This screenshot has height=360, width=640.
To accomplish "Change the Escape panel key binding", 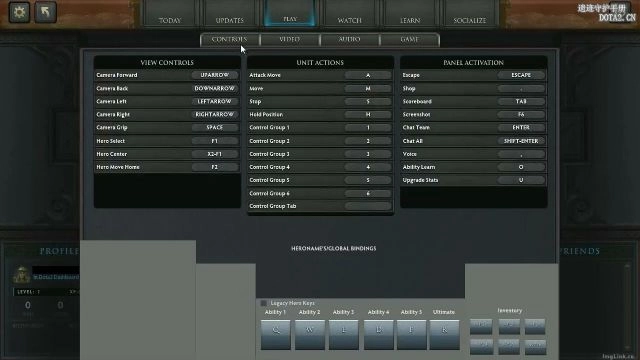I will tap(521, 75).
